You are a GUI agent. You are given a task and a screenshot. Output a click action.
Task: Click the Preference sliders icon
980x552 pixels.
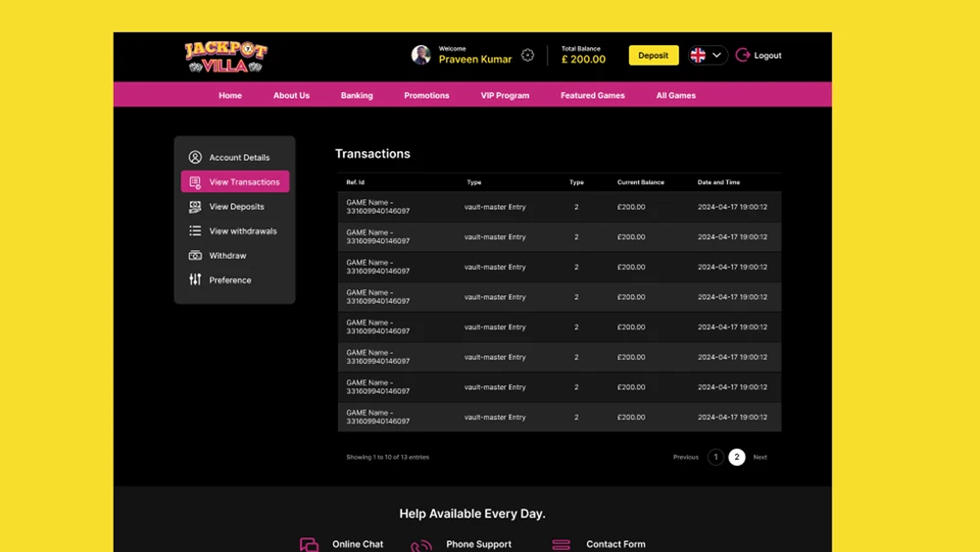click(x=195, y=280)
